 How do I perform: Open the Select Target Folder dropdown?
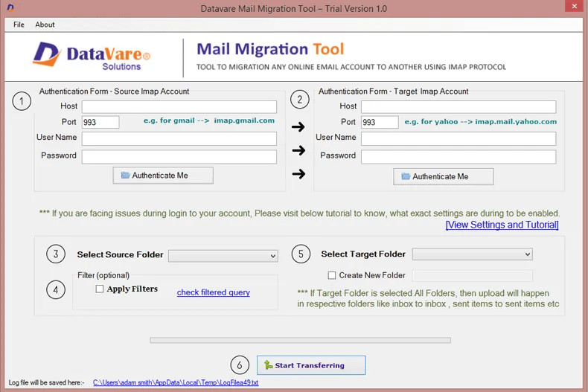472,254
